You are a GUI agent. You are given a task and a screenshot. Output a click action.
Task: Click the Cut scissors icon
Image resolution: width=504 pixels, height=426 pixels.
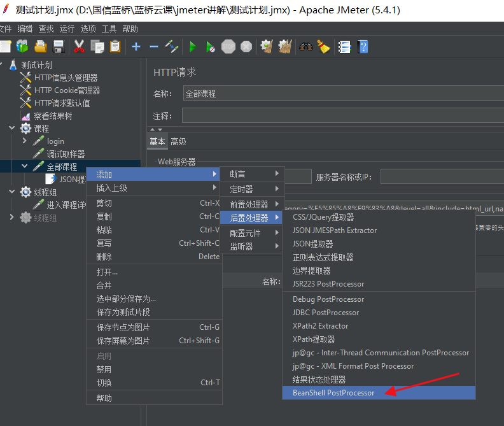(79, 47)
